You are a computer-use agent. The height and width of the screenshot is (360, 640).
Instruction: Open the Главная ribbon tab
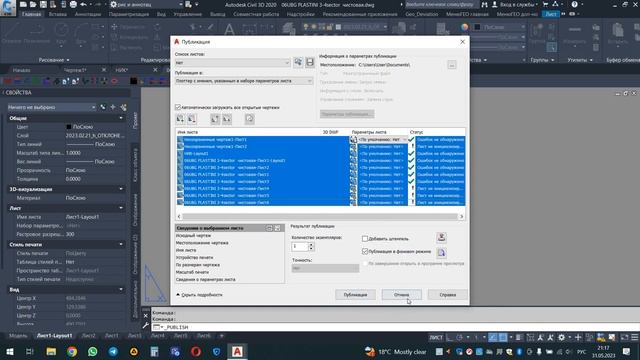(x=31, y=14)
